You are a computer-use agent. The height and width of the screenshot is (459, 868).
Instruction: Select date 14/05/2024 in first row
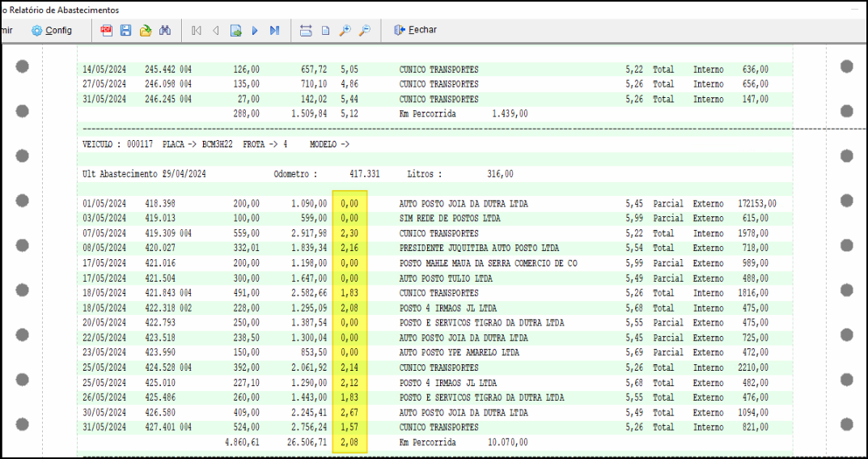[x=104, y=70]
